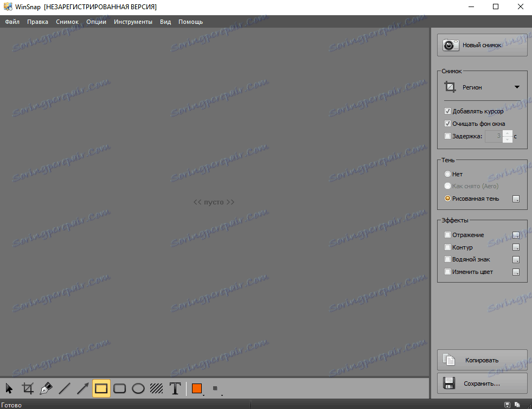Open Отражение settings button
Screen dimensions: 532x409
coord(516,235)
